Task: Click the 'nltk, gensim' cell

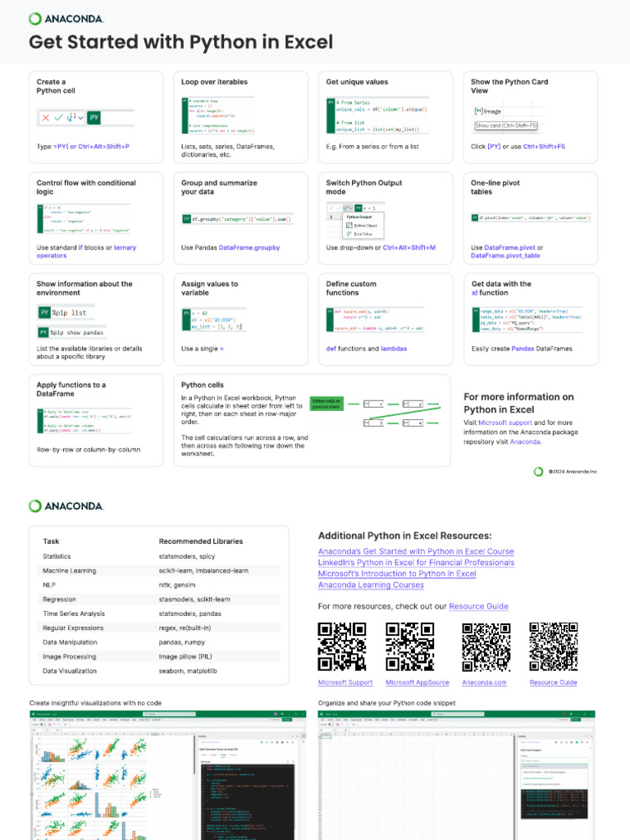Action: click(x=177, y=585)
